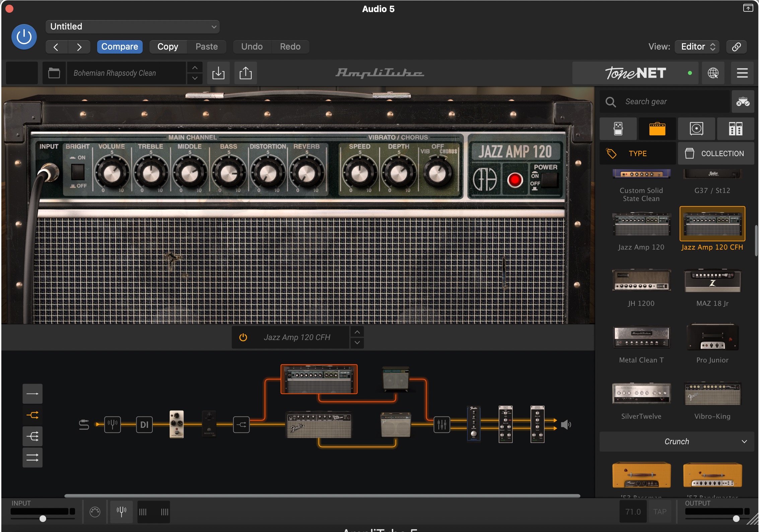Viewport: 759px width, 532px height.
Task: Click the link sidechain icon
Action: pyautogui.click(x=736, y=47)
